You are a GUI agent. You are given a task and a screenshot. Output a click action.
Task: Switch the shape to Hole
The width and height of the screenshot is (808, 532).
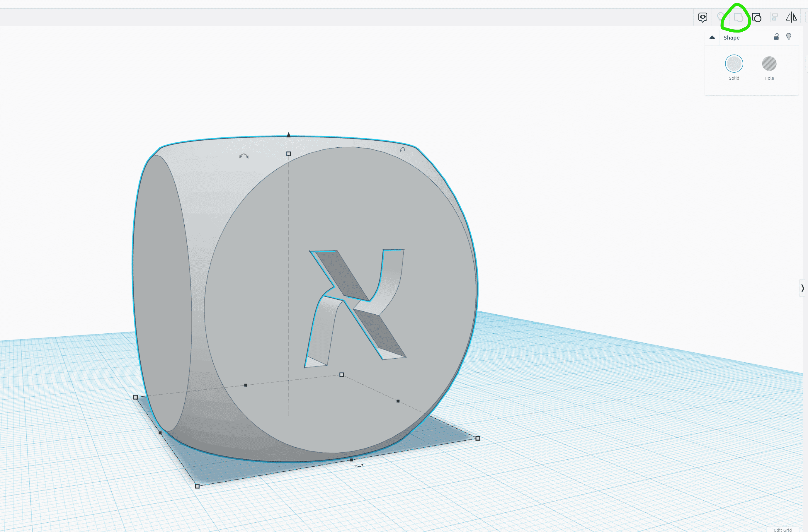[769, 64]
